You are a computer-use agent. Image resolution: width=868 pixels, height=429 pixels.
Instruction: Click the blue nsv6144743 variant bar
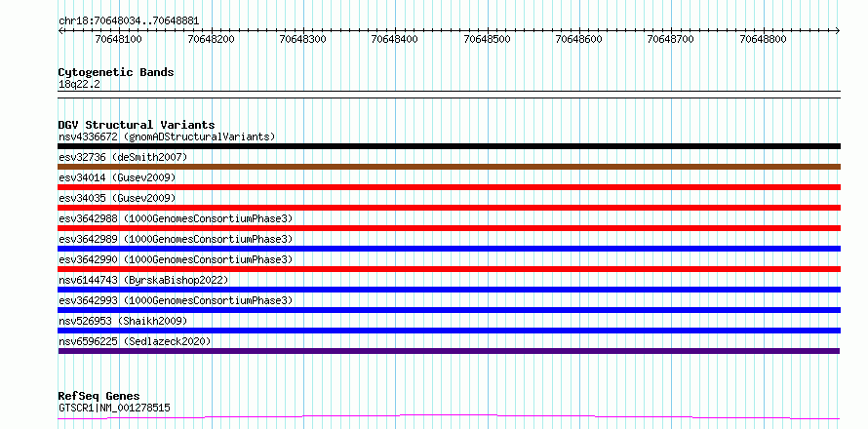click(x=449, y=290)
